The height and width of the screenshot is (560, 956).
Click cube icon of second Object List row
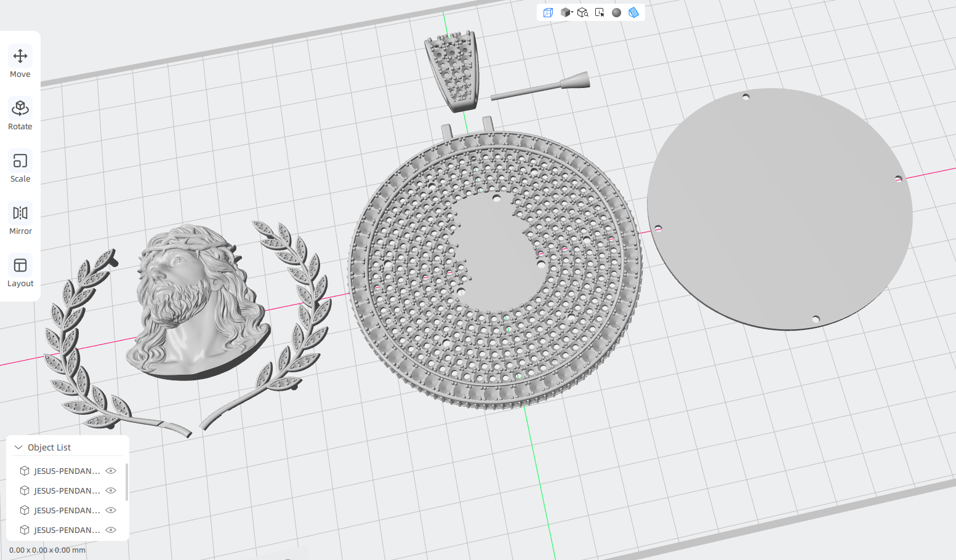click(25, 490)
